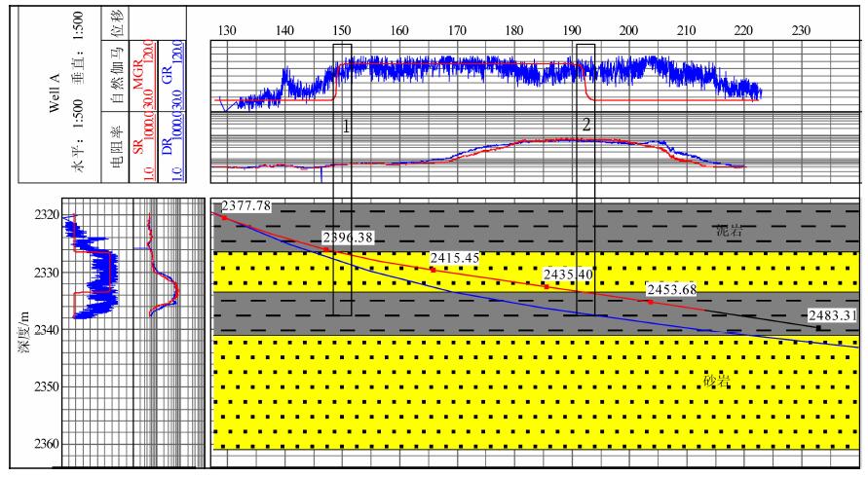Viewport: 868px width, 477px height.
Task: Click the 2377.78 depth label
Action: (245, 205)
